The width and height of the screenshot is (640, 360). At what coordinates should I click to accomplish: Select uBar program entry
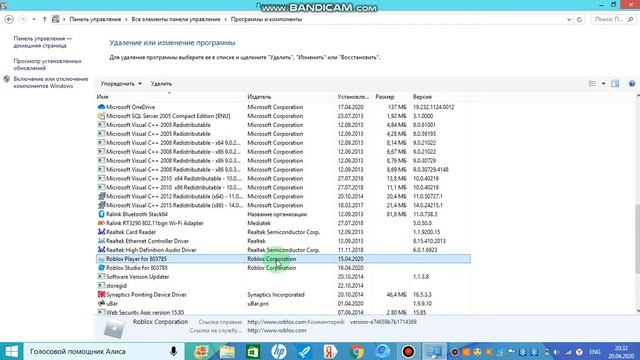click(x=283, y=304)
